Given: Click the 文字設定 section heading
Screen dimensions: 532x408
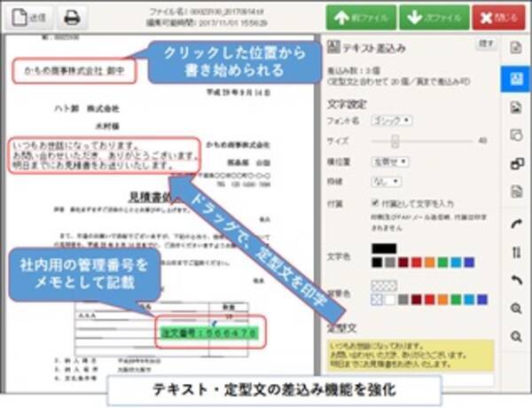Looking at the screenshot, I should [x=347, y=104].
